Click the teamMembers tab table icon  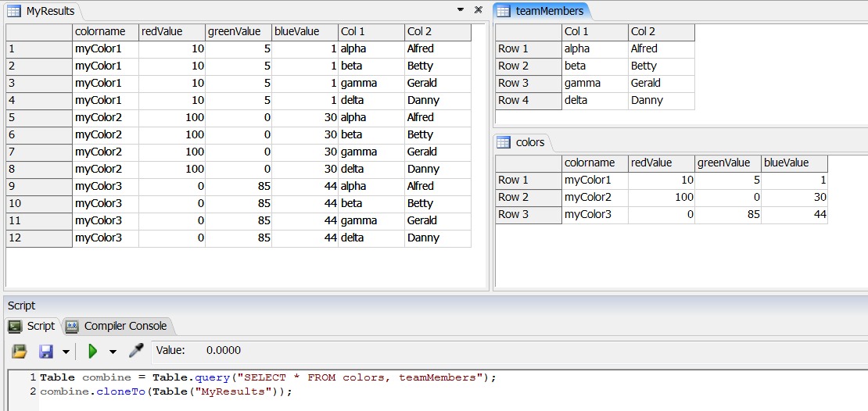pos(503,10)
